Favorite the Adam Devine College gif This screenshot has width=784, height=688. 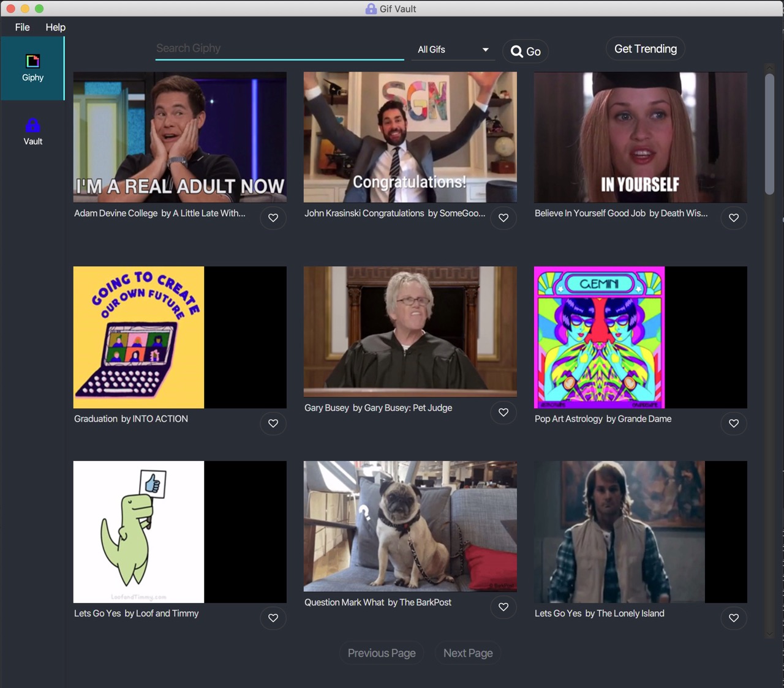[273, 218]
